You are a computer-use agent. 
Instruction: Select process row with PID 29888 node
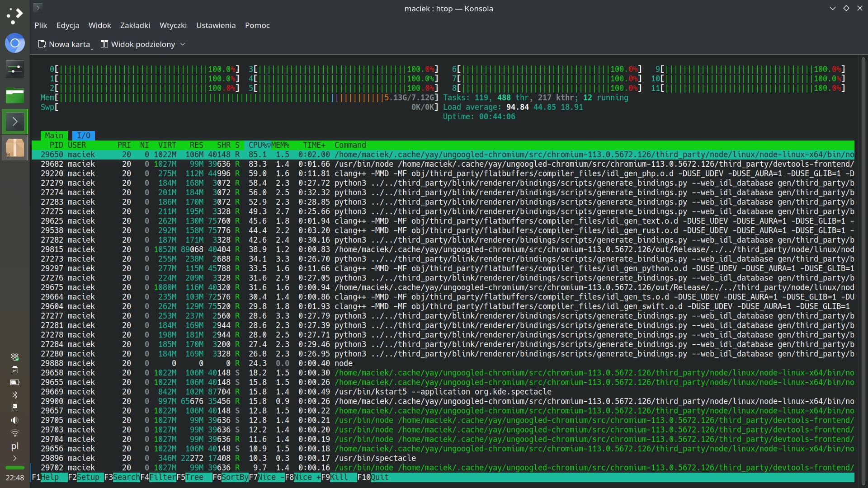coord(443,363)
